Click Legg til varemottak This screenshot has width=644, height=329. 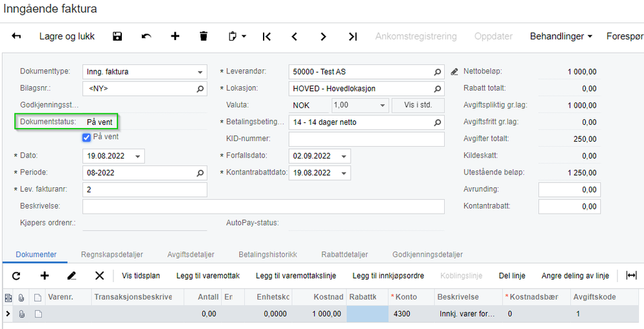(208, 276)
